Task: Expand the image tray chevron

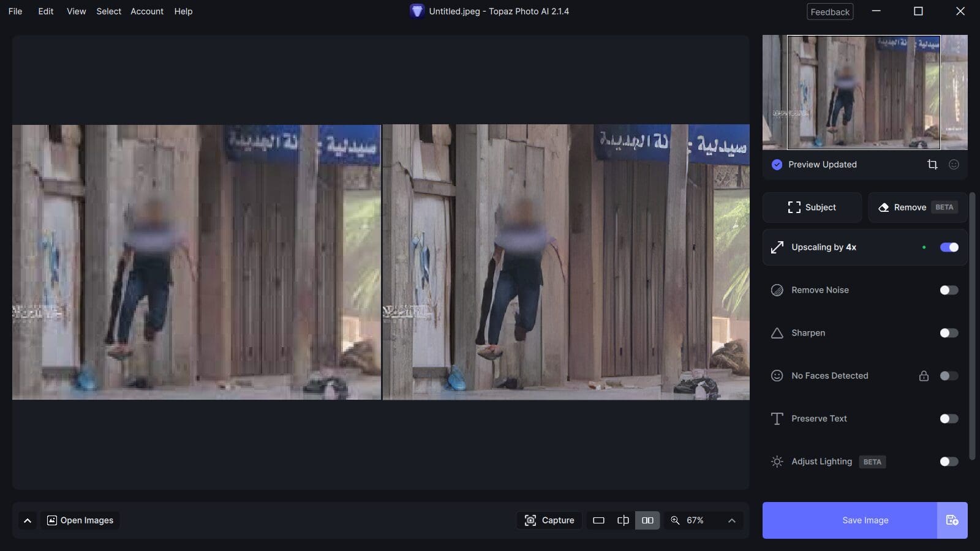Action: [28, 520]
